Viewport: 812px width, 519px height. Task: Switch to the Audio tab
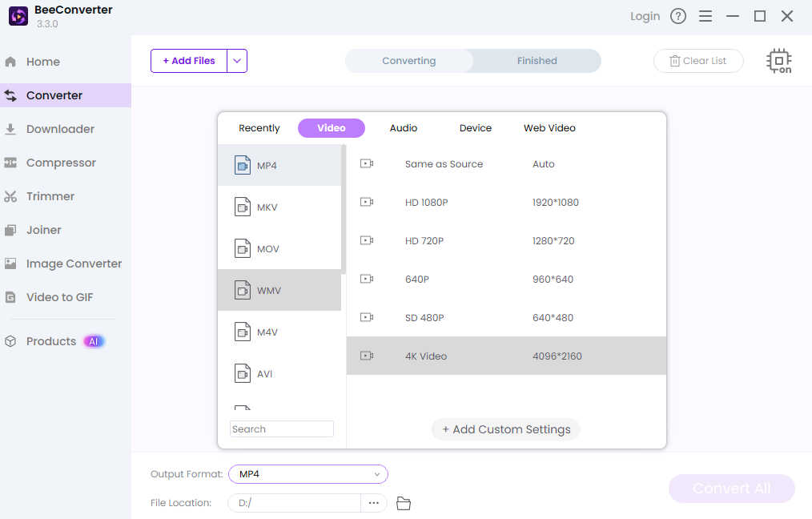(404, 128)
